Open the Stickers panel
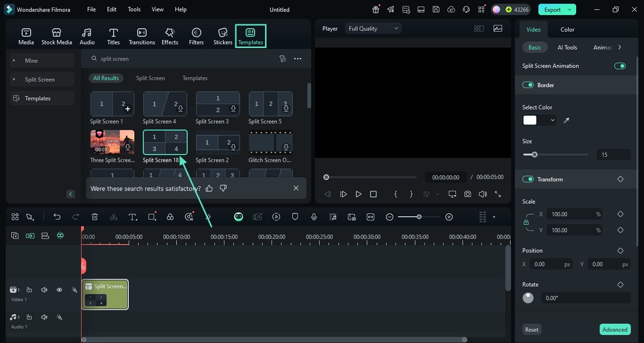The image size is (644, 343). [222, 36]
